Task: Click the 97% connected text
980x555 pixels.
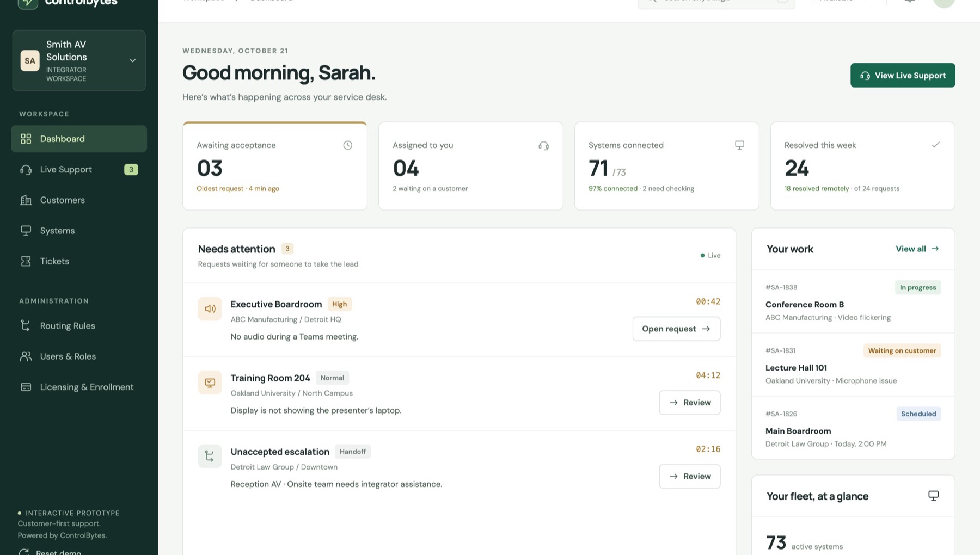Action: [x=612, y=188]
